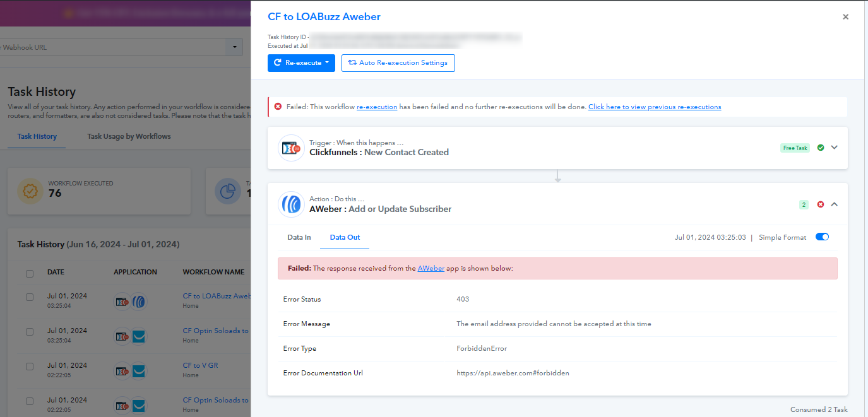Click the pie chart task stats icon
Image resolution: width=868 pixels, height=417 pixels.
click(227, 191)
